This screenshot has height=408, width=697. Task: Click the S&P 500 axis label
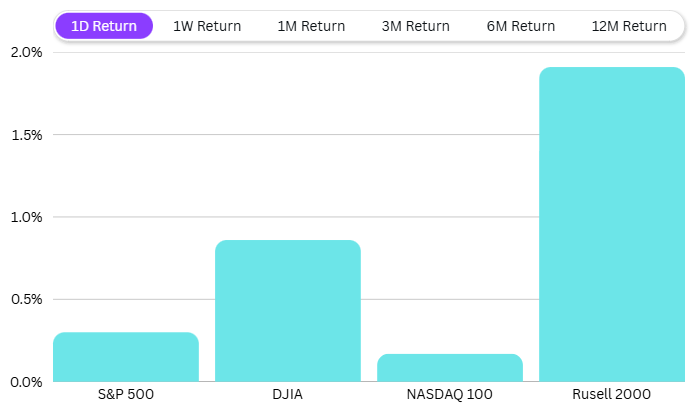point(126,394)
